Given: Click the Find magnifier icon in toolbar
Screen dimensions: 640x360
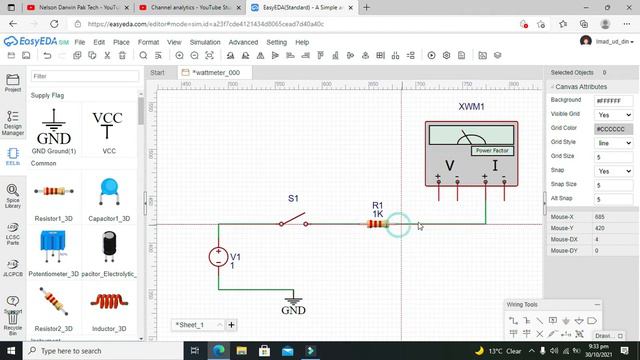Looking at the screenshot, I should coord(143,56).
